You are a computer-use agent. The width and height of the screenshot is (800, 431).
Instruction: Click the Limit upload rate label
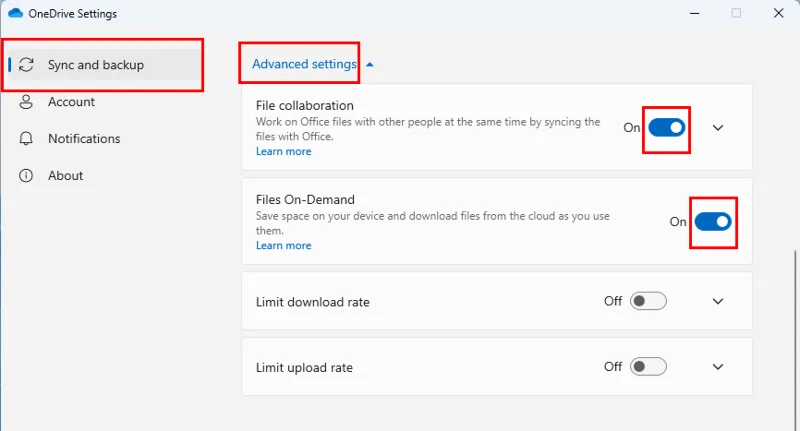click(304, 368)
